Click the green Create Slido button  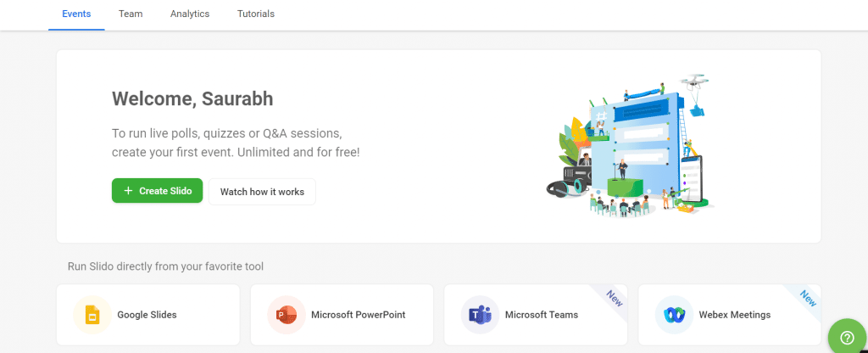pyautogui.click(x=157, y=191)
